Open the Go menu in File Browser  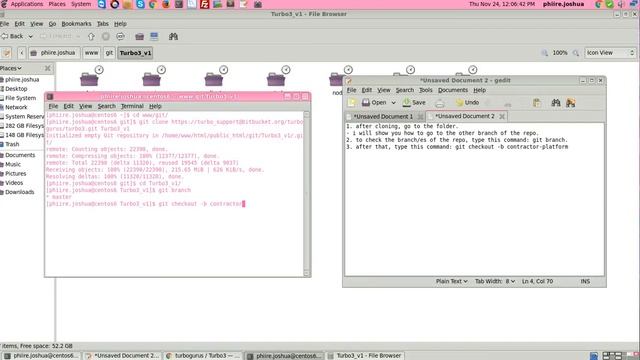[x=52, y=24]
